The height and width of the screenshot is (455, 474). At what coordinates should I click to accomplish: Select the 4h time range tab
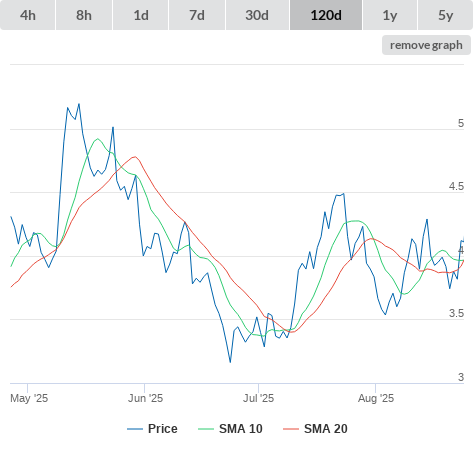click(x=28, y=15)
